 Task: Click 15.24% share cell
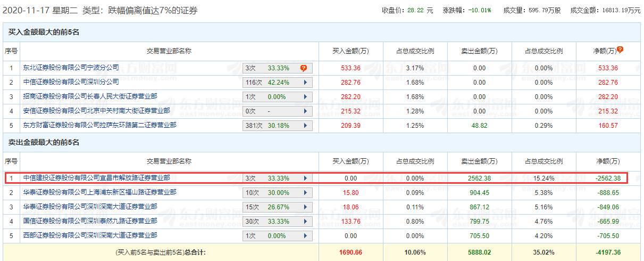543,178
